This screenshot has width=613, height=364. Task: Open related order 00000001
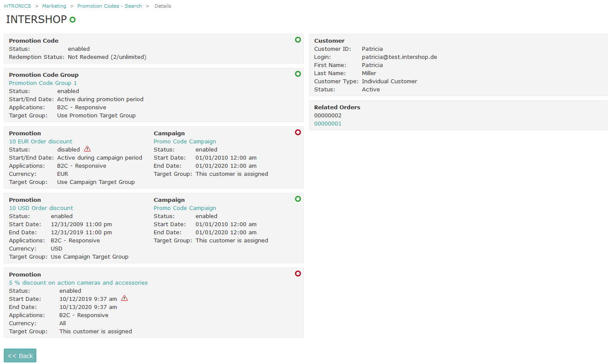(x=328, y=123)
